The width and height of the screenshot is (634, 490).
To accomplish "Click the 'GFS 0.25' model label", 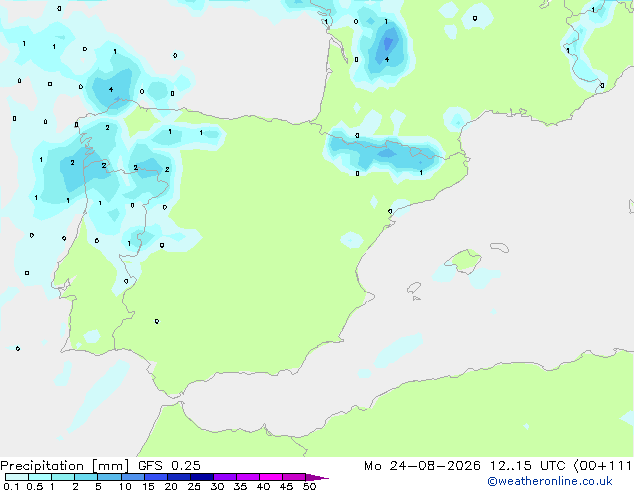I will (169, 466).
